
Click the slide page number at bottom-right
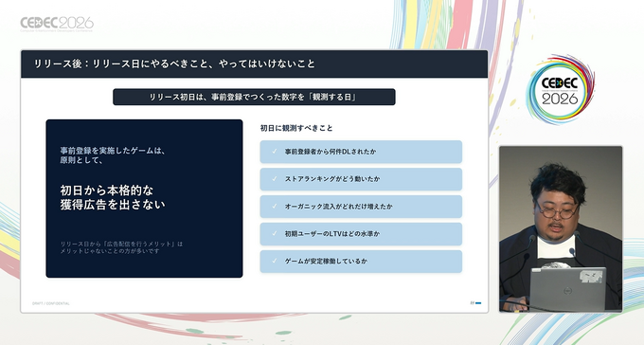(x=473, y=303)
